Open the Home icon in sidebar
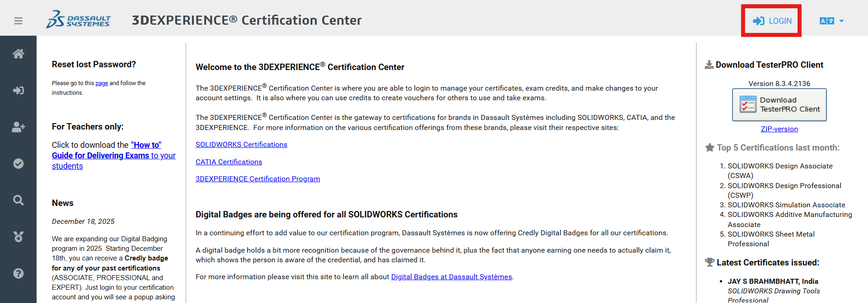This screenshot has width=868, height=303. (18, 54)
